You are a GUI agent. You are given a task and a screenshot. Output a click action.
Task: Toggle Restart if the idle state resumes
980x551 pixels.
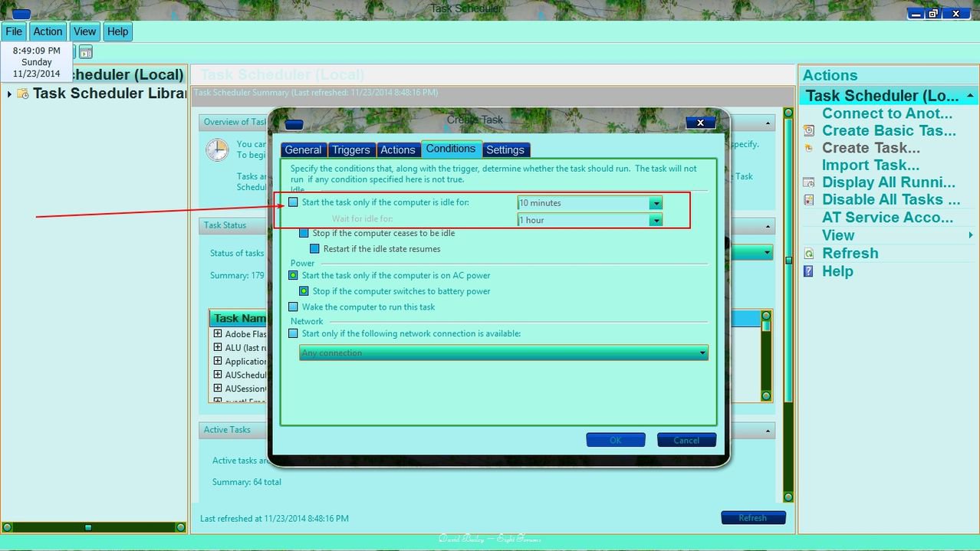tap(314, 249)
